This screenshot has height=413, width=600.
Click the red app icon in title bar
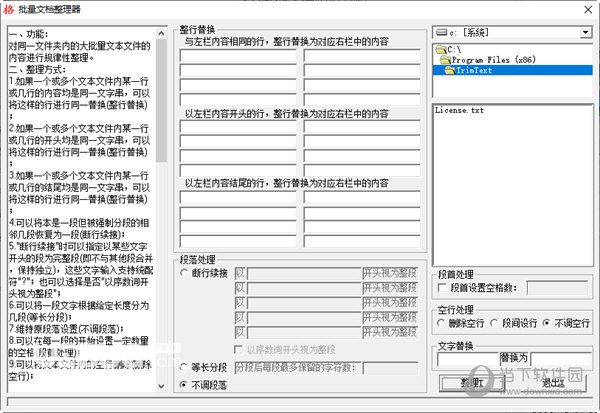point(8,9)
